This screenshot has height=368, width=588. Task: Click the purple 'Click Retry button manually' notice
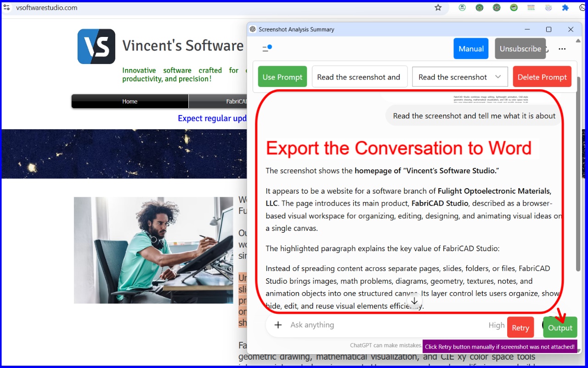point(500,347)
